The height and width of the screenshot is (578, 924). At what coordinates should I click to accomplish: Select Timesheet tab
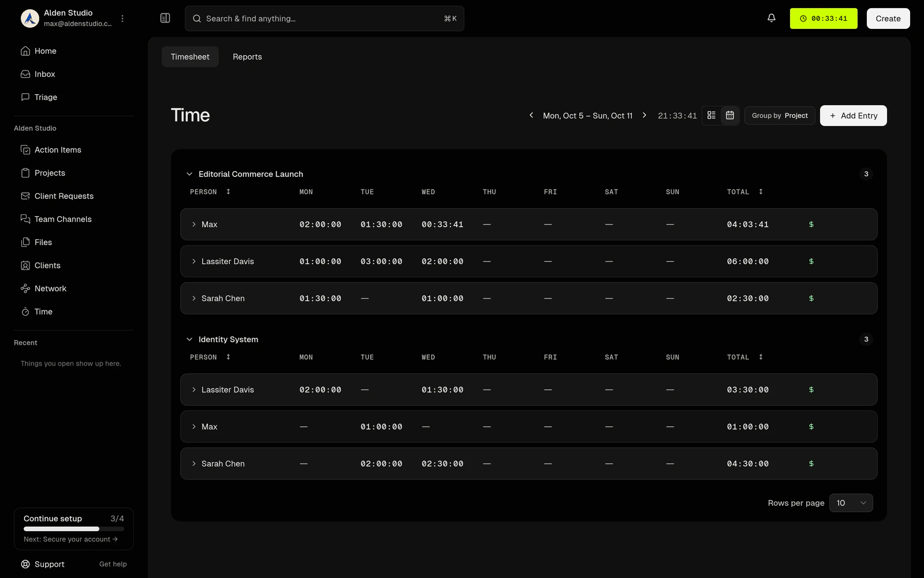pyautogui.click(x=190, y=57)
